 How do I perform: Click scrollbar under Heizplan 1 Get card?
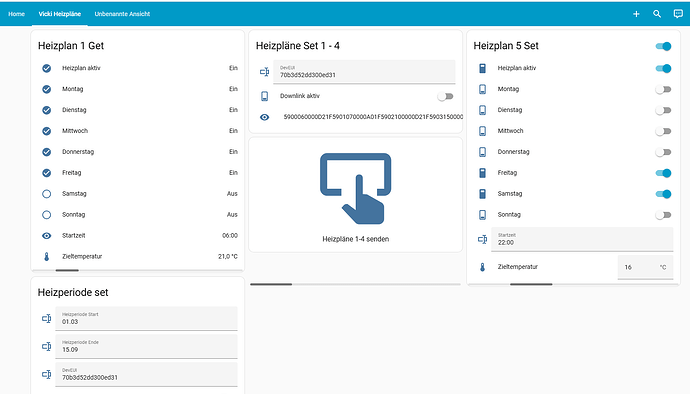click(x=67, y=270)
